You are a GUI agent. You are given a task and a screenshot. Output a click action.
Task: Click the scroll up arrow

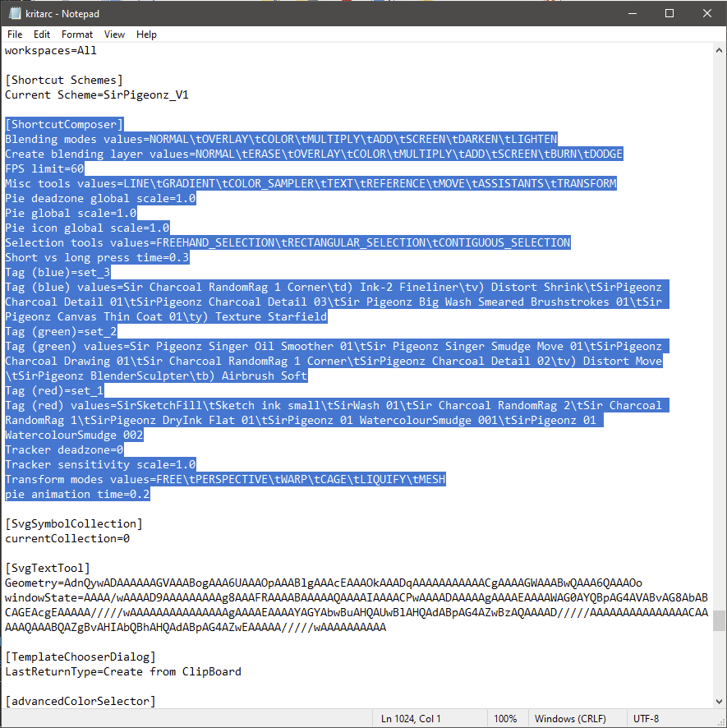tap(719, 50)
